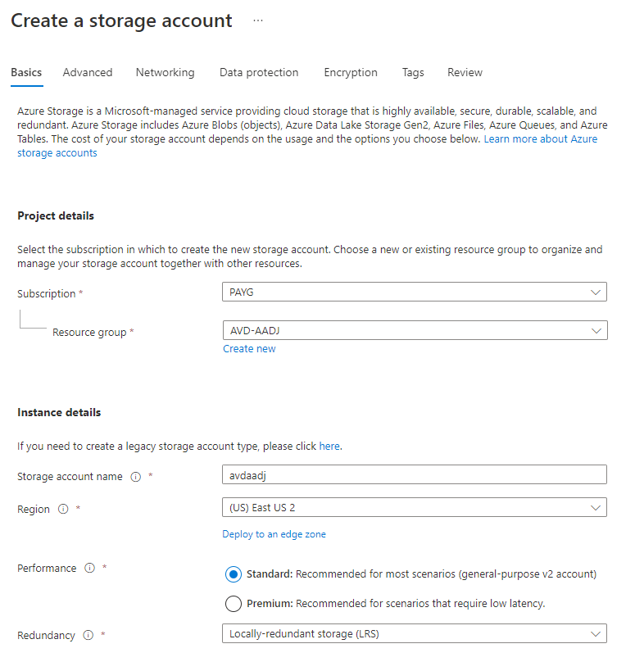Expand the Redundancy dropdown
644x671 pixels.
[414, 633]
